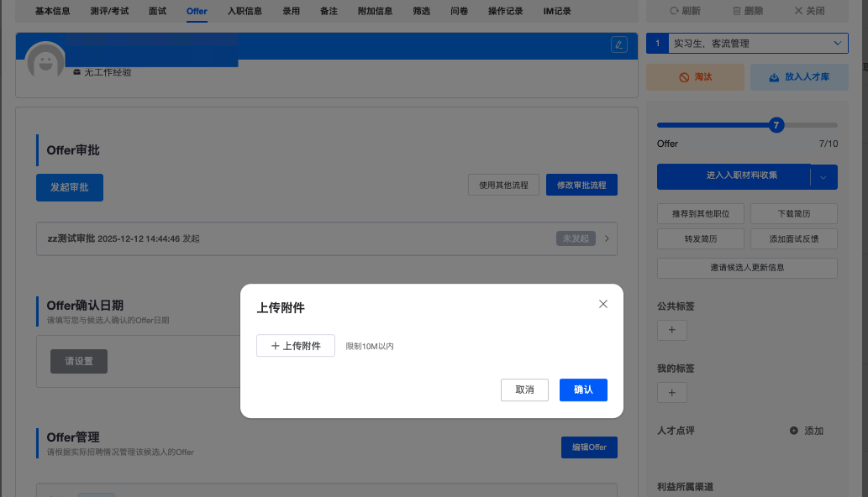View the 操作记录 tab
The width and height of the screenshot is (868, 497).
505,11
